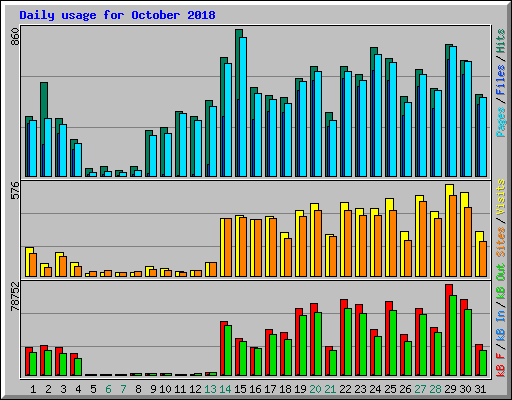512x400 pixels.
Task: Click day label "23" on the x-axis
Action: pos(360,389)
